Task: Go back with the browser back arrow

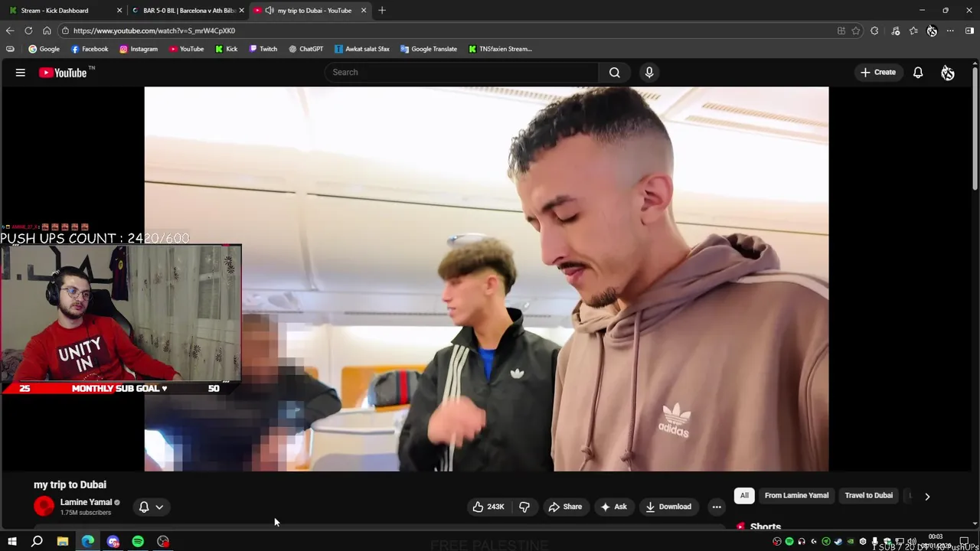Action: click(10, 31)
